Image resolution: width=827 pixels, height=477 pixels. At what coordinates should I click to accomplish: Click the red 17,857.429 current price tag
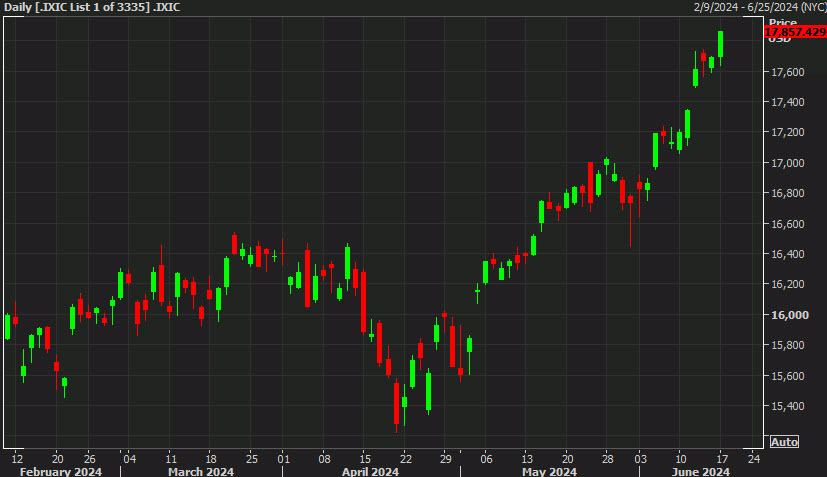pos(794,32)
